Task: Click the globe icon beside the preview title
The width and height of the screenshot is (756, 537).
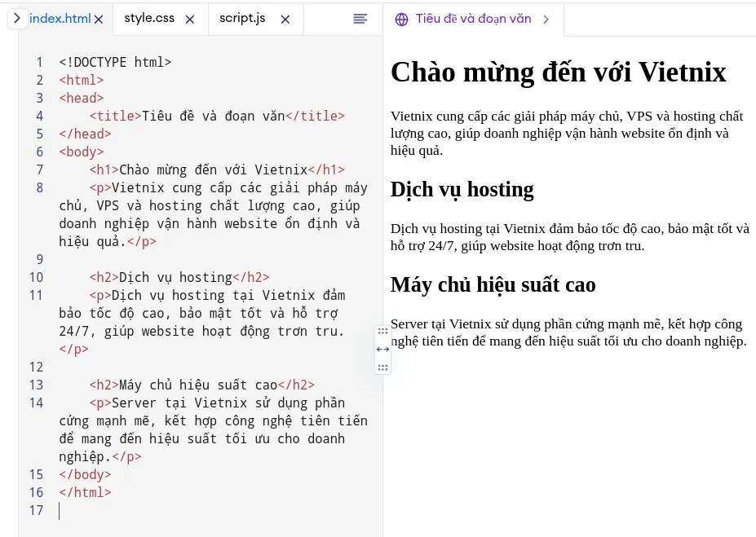Action: pyautogui.click(x=401, y=19)
